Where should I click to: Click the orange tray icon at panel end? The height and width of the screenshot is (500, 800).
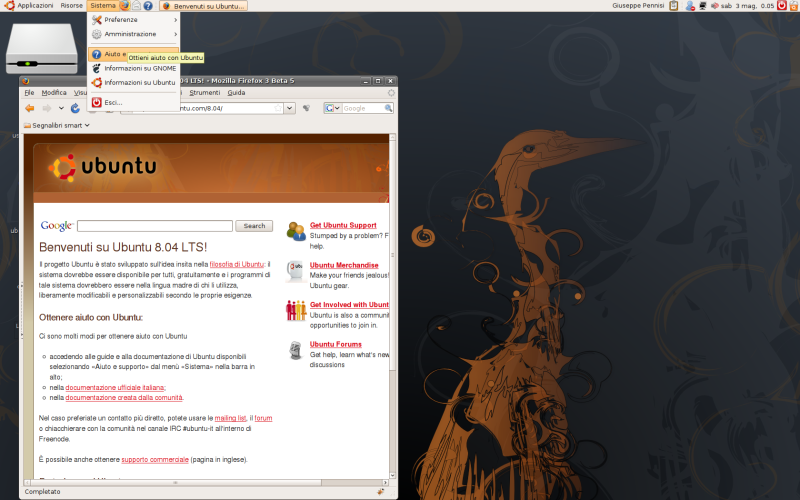(x=794, y=6)
